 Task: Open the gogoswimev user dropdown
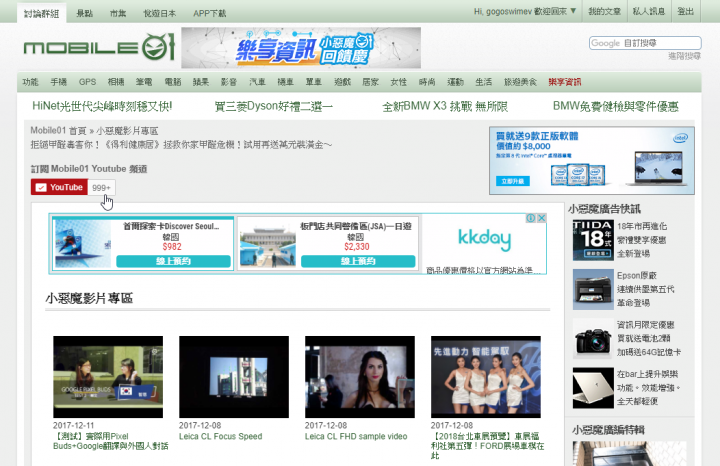tap(525, 11)
